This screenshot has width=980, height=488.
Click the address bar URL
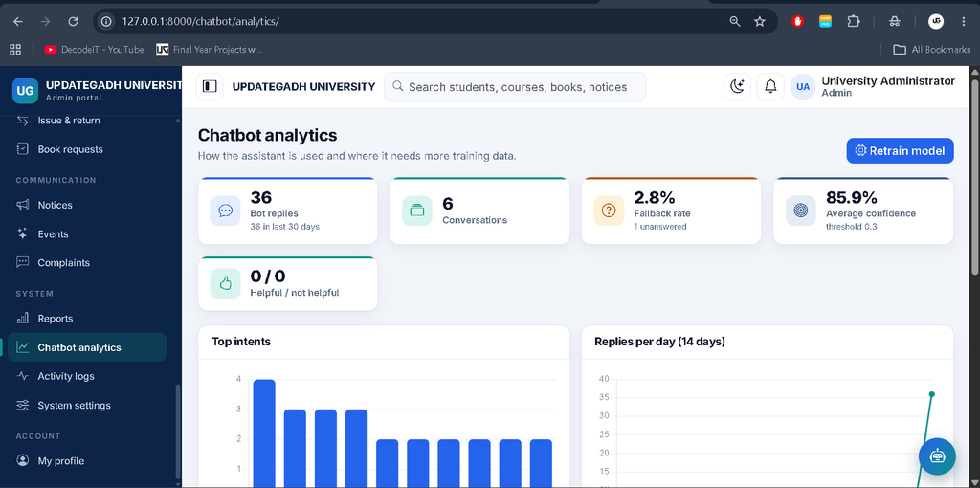point(200,21)
